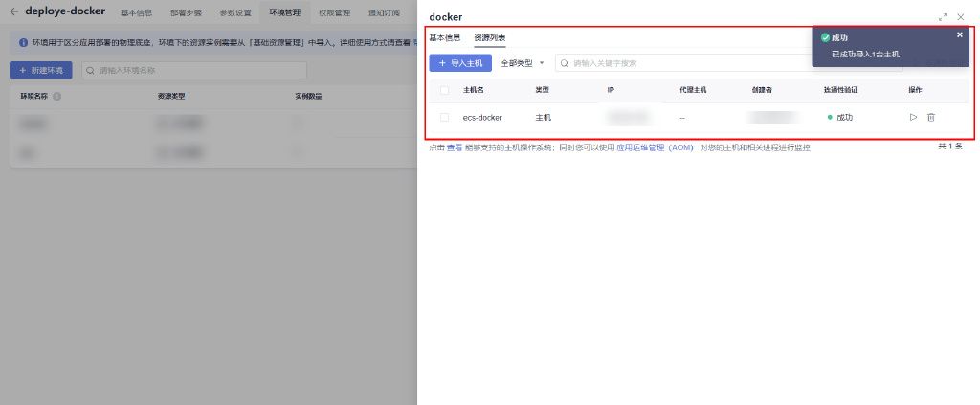980x405 pixels.
Task: Open the 全部类型 filter dropdown
Action: pyautogui.click(x=523, y=63)
